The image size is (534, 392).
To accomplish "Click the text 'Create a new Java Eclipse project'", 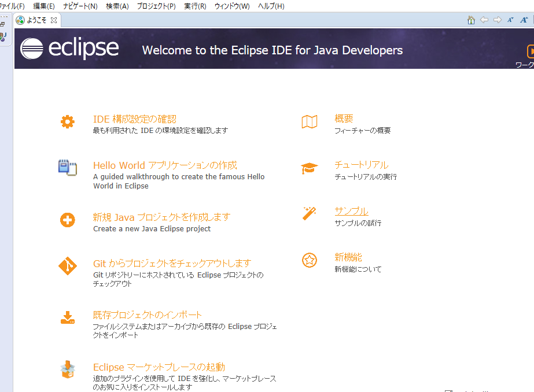I will point(152,229).
